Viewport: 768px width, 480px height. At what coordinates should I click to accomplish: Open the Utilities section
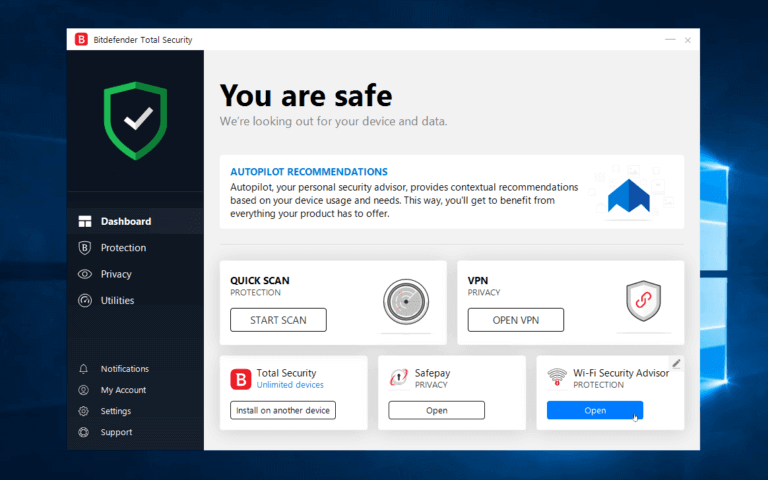[117, 300]
